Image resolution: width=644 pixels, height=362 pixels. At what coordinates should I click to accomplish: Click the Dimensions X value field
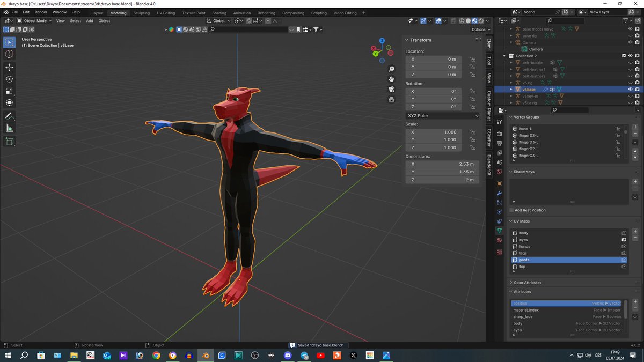pyautogui.click(x=443, y=164)
